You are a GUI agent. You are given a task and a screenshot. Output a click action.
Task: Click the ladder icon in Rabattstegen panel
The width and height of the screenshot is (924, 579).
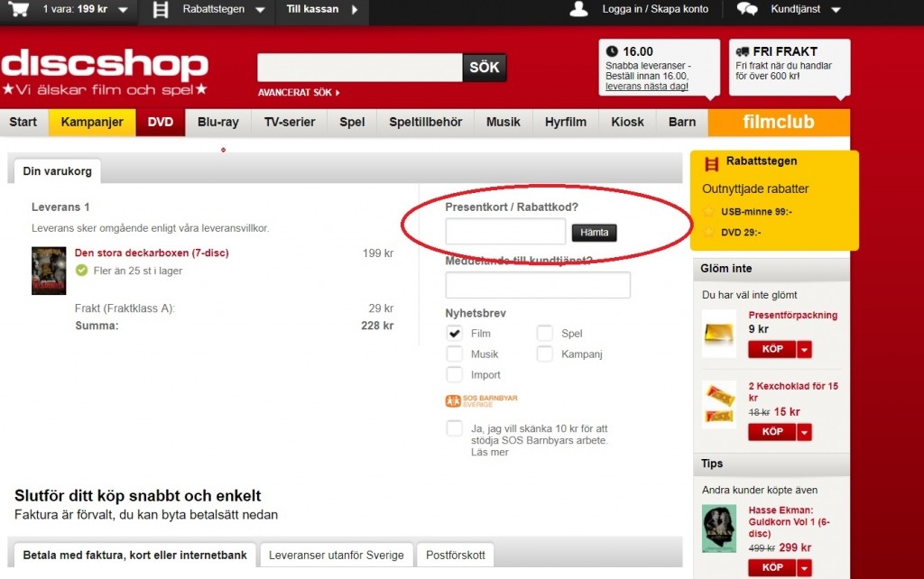[x=711, y=164]
